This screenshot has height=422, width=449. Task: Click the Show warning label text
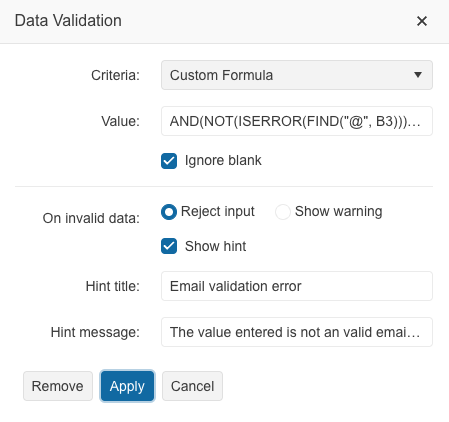(338, 211)
